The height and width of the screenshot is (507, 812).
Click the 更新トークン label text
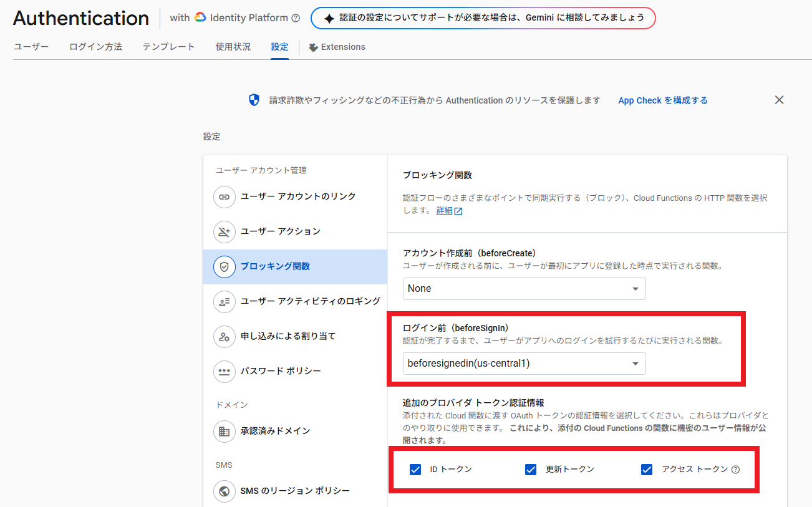click(x=570, y=470)
